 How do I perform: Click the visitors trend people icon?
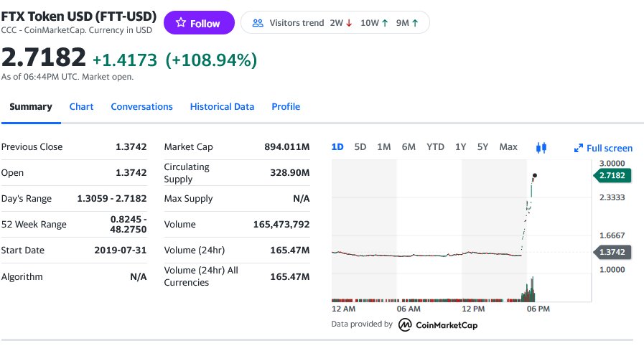coord(258,23)
